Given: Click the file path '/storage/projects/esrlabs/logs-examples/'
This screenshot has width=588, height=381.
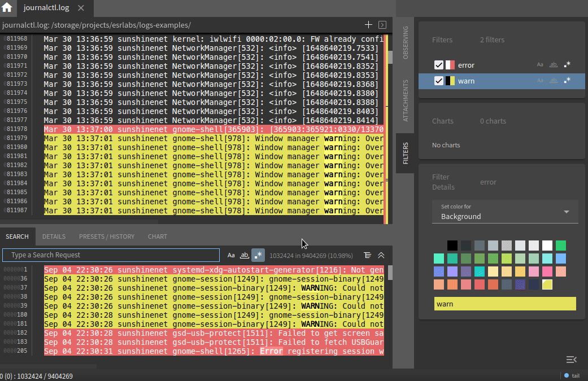Looking at the screenshot, I should coord(121,25).
